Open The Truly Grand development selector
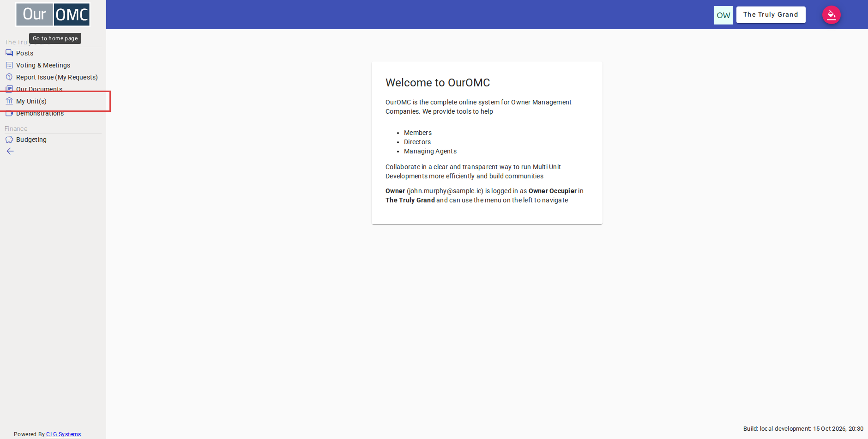868x439 pixels. pos(771,15)
